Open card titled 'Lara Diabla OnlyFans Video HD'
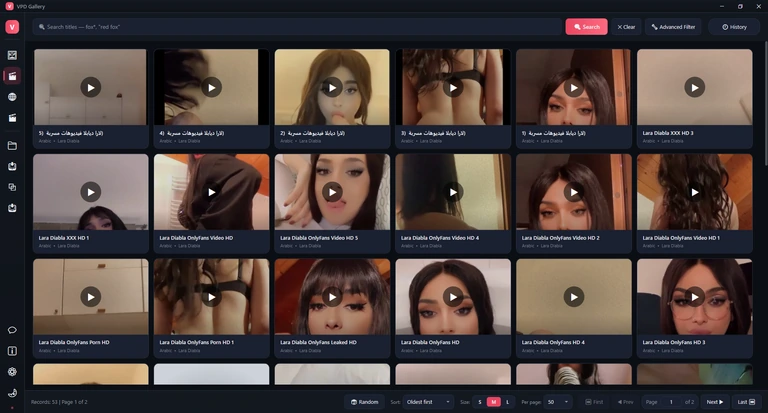The width and height of the screenshot is (768, 413). click(x=211, y=203)
